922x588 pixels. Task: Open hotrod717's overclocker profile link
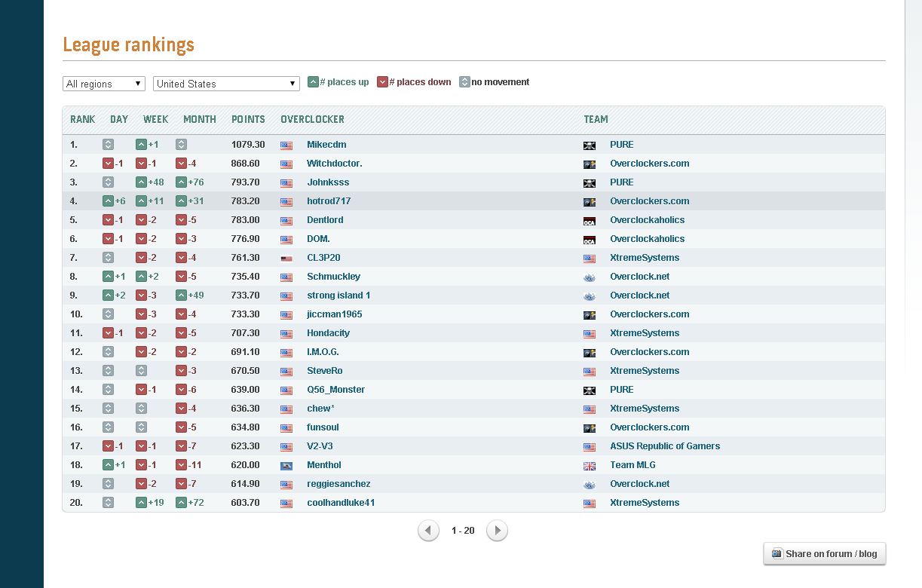pyautogui.click(x=329, y=201)
